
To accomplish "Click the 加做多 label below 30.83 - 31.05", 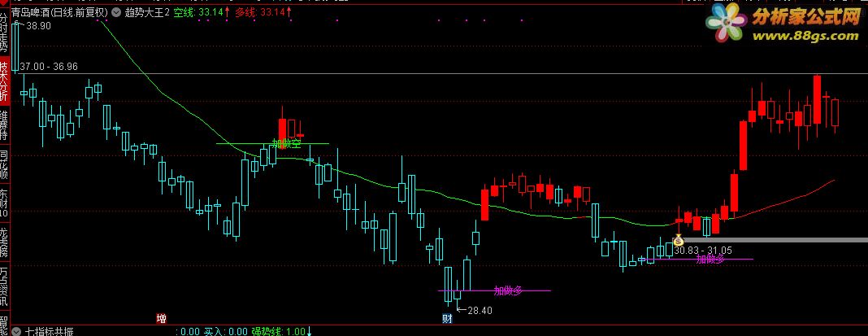I will (x=710, y=259).
